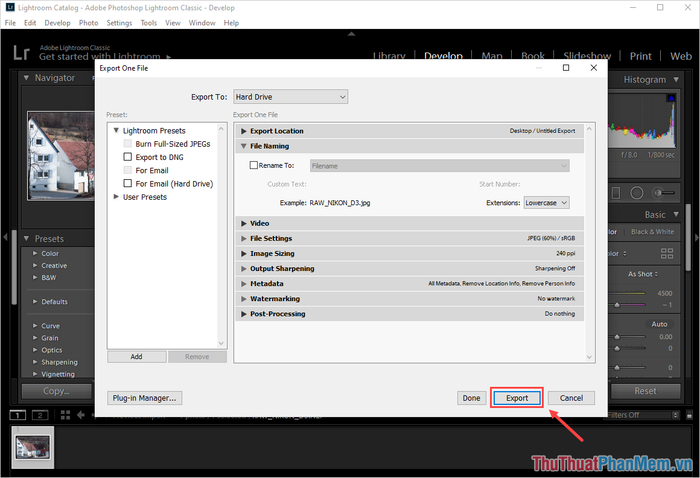The image size is (700, 478).
Task: Click the Done button
Action: click(x=471, y=398)
